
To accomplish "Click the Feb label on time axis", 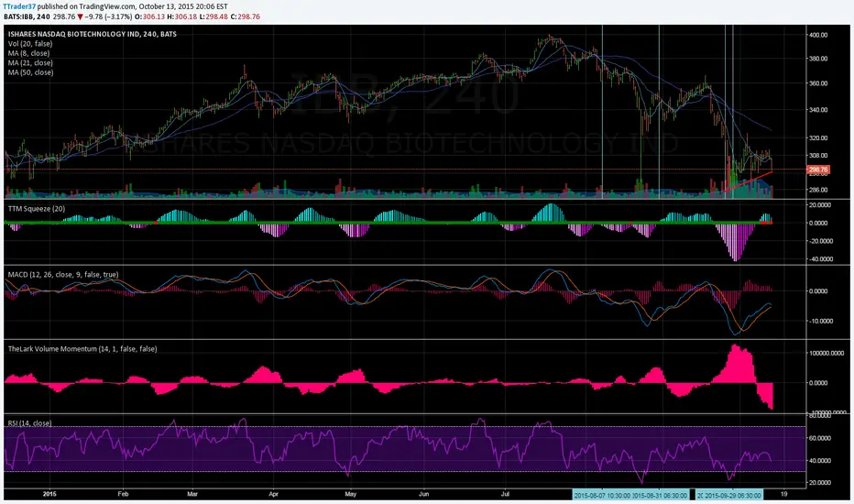I will click(x=123, y=495).
